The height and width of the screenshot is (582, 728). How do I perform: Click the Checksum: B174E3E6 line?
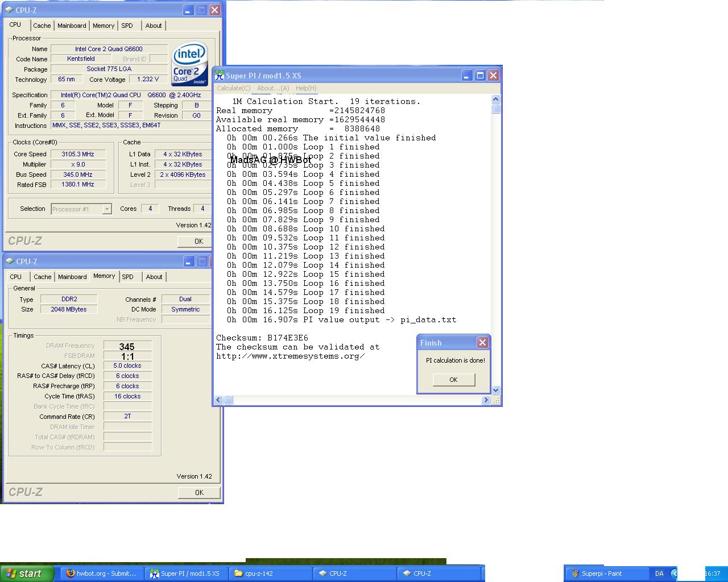pos(262,338)
